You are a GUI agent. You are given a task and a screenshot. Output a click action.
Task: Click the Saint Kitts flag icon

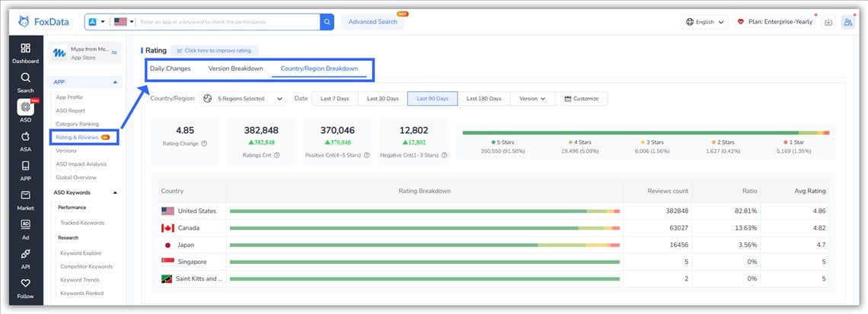pos(168,278)
